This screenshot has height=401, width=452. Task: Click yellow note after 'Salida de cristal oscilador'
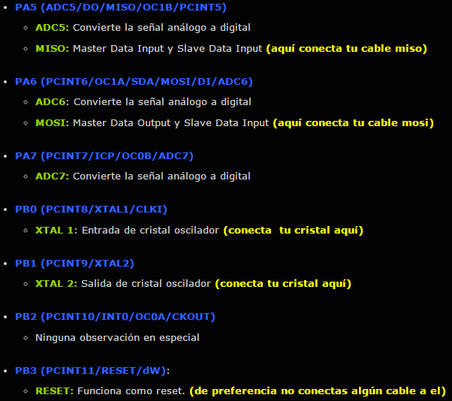(283, 284)
